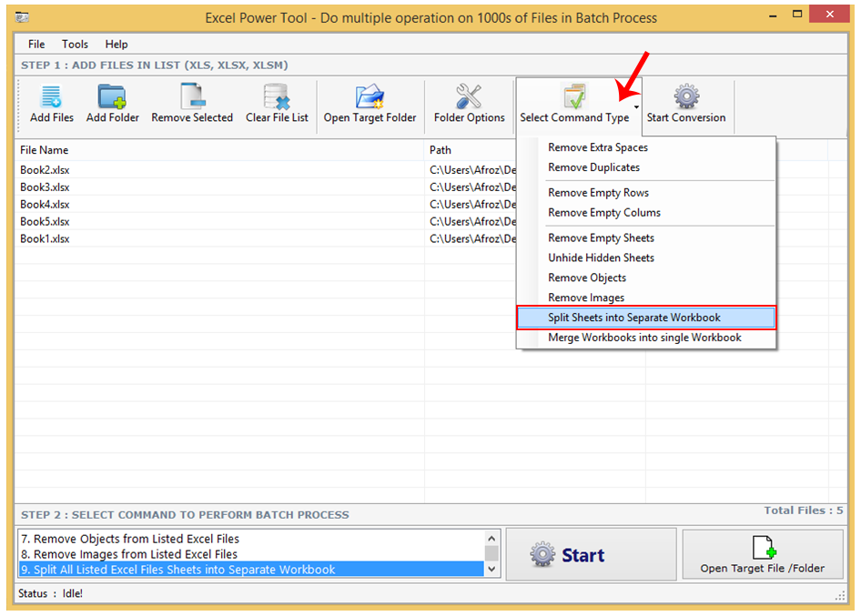Click the Add Files icon
This screenshot has height=616, width=861.
coord(51,96)
